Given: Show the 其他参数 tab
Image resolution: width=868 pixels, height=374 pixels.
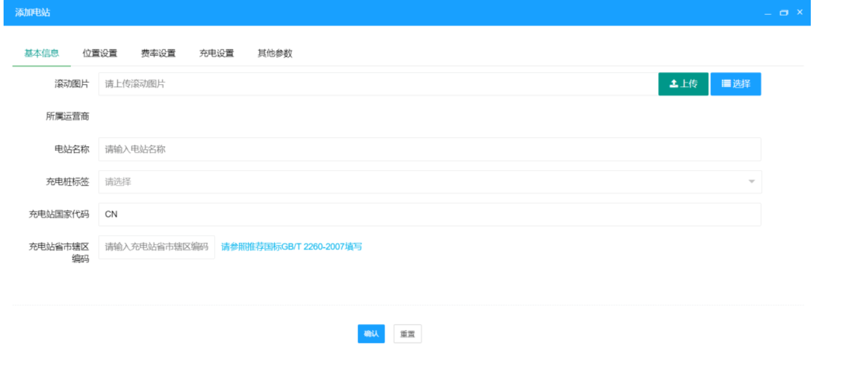Looking at the screenshot, I should (275, 53).
